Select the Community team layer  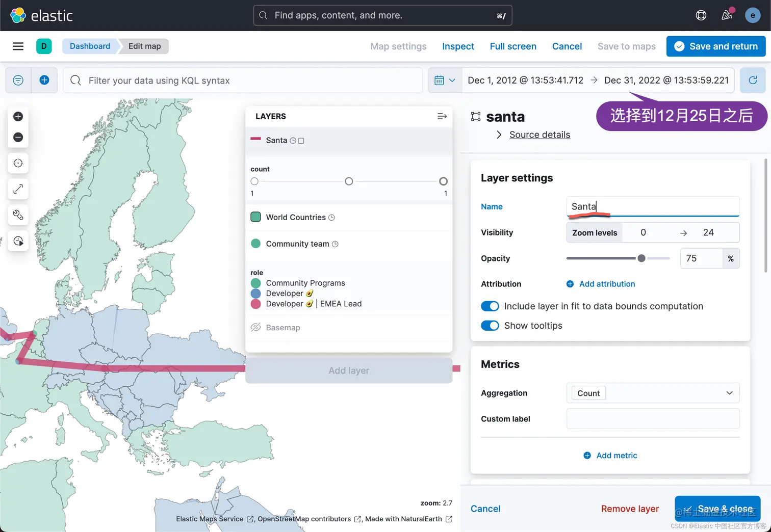coord(297,244)
